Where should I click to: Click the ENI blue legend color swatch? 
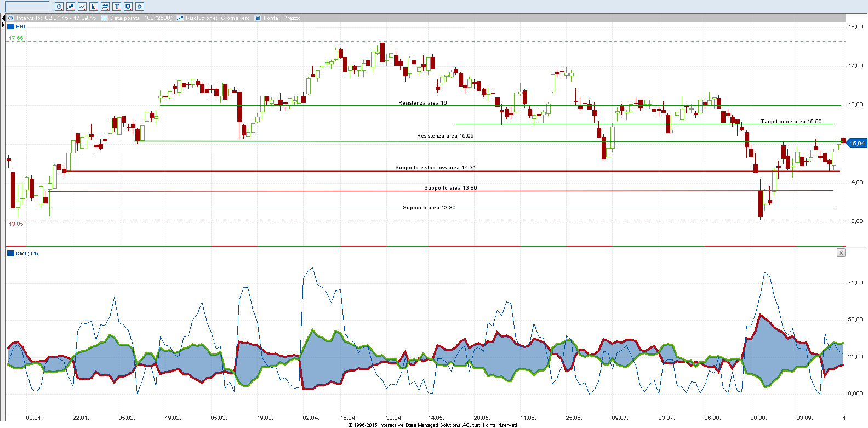pyautogui.click(x=10, y=26)
